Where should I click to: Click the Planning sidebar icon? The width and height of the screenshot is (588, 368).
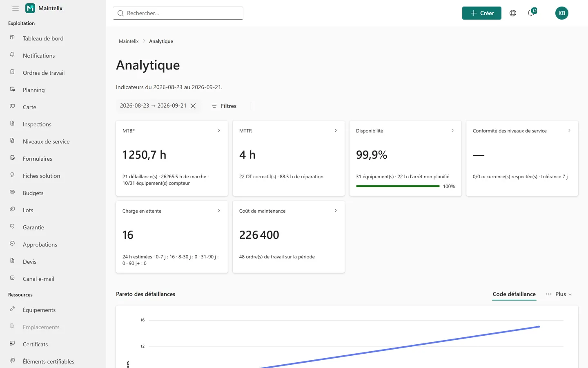pos(12,89)
